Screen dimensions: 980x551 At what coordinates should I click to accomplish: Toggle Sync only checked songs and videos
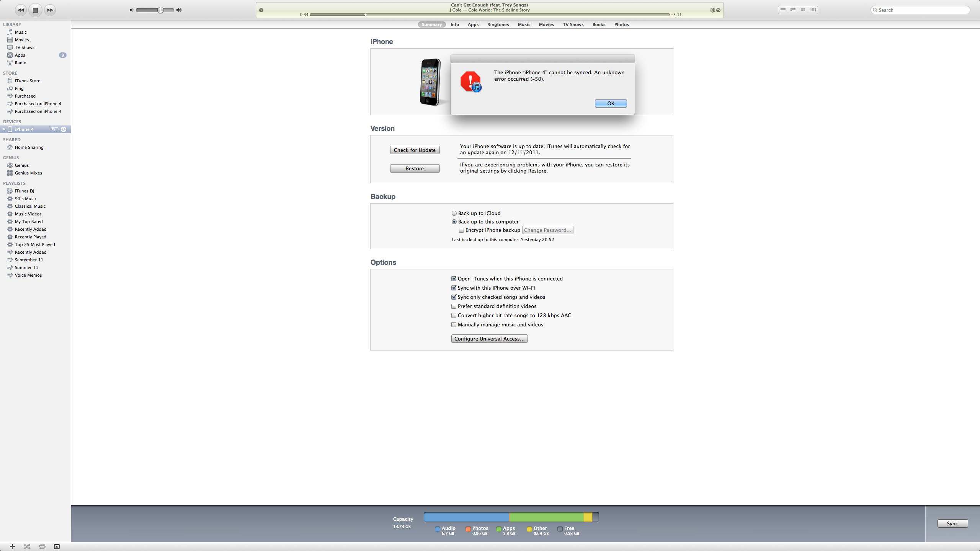tap(454, 297)
